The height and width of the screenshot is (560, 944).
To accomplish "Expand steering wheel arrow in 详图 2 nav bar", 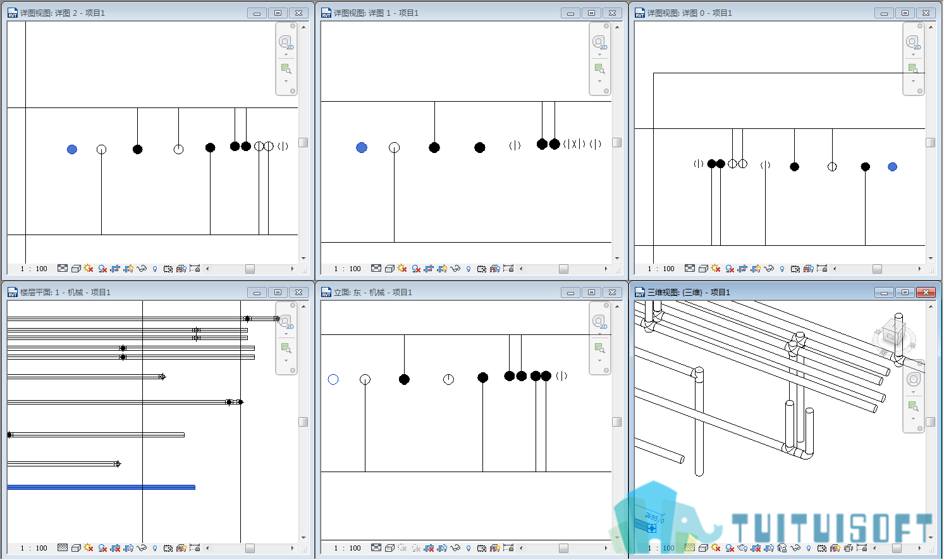I will click(286, 54).
